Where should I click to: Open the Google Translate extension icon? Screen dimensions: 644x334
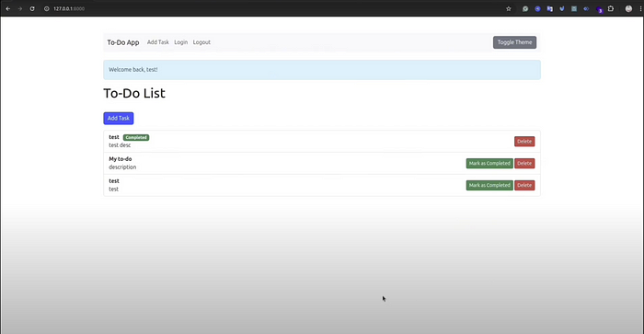(x=549, y=8)
